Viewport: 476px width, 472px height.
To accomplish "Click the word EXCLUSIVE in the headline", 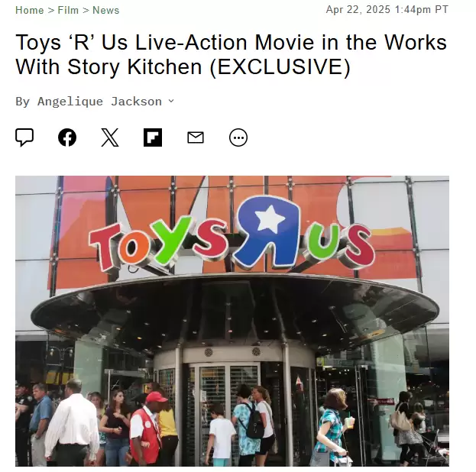I will click(x=280, y=66).
